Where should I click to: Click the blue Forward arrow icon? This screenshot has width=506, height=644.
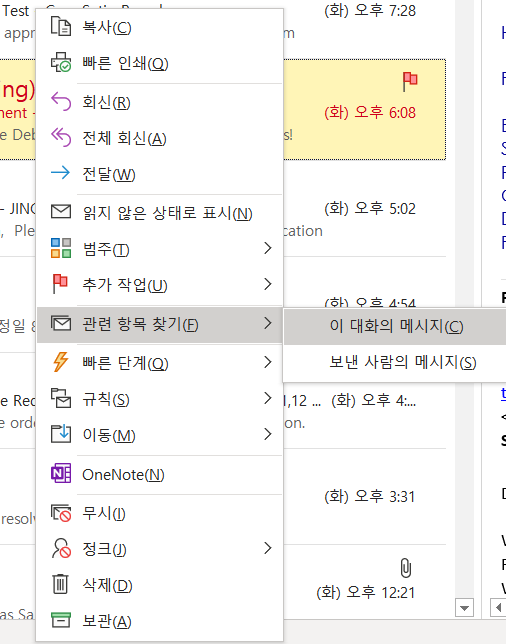pos(61,173)
